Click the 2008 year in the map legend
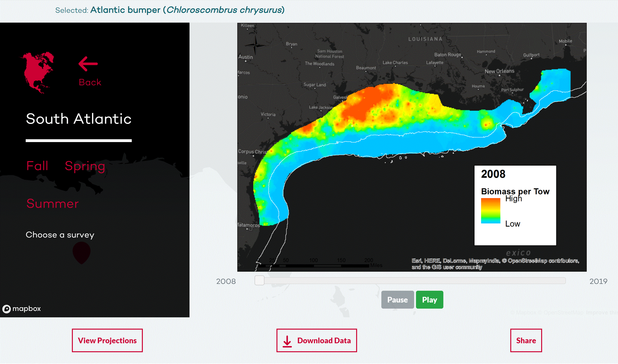The image size is (618, 364). click(493, 174)
